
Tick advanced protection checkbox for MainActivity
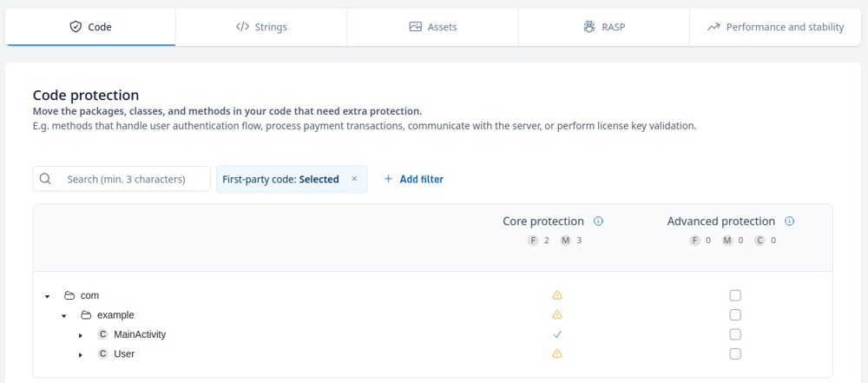735,334
